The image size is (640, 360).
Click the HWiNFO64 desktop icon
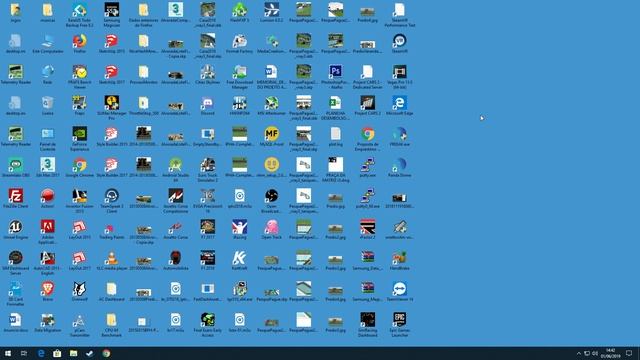click(240, 103)
